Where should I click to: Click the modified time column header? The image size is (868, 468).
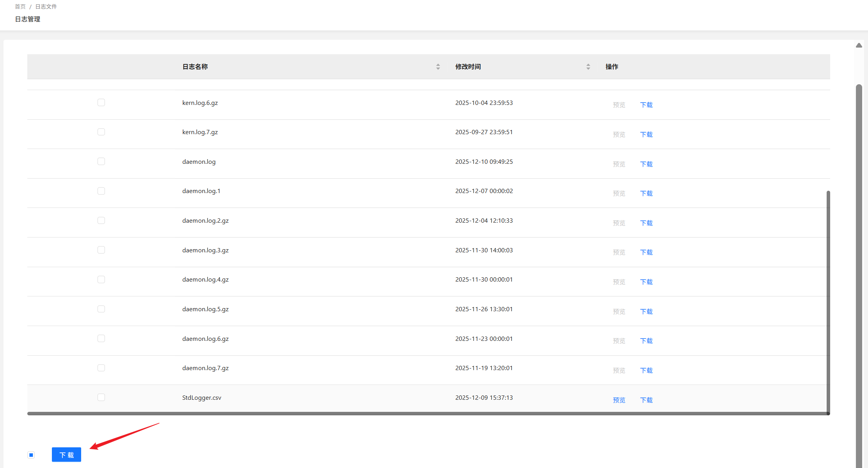(x=468, y=67)
